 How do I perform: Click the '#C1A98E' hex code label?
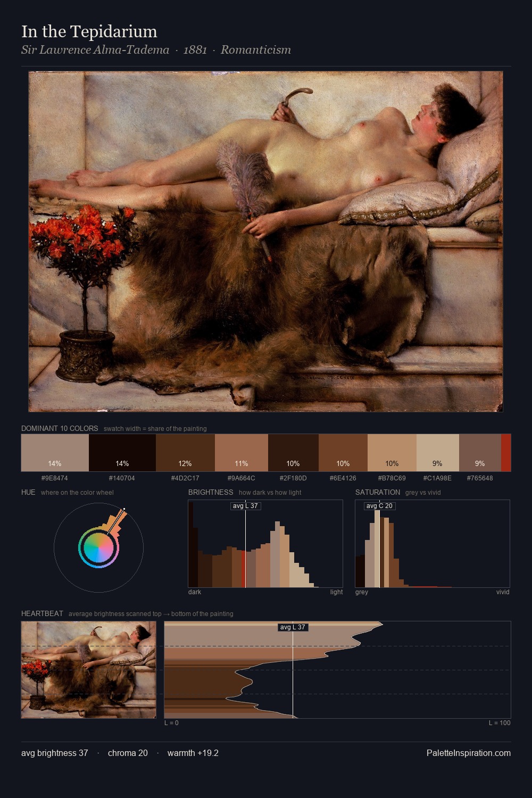438,478
